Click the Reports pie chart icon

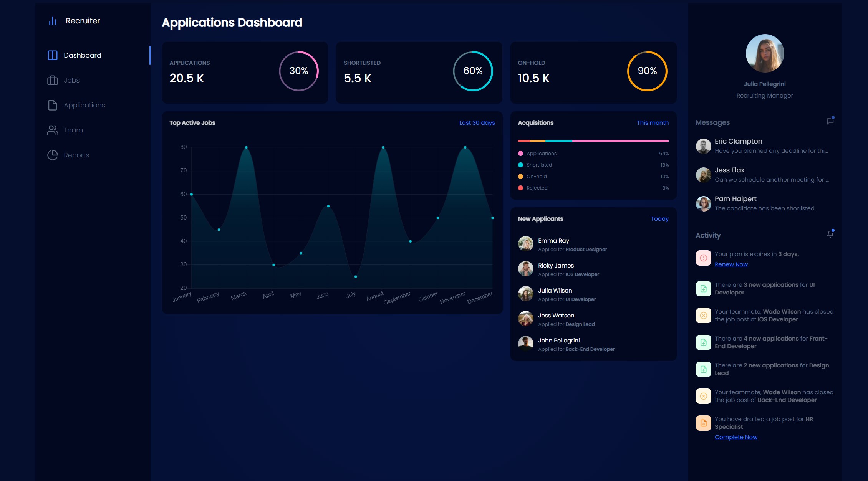click(x=53, y=155)
